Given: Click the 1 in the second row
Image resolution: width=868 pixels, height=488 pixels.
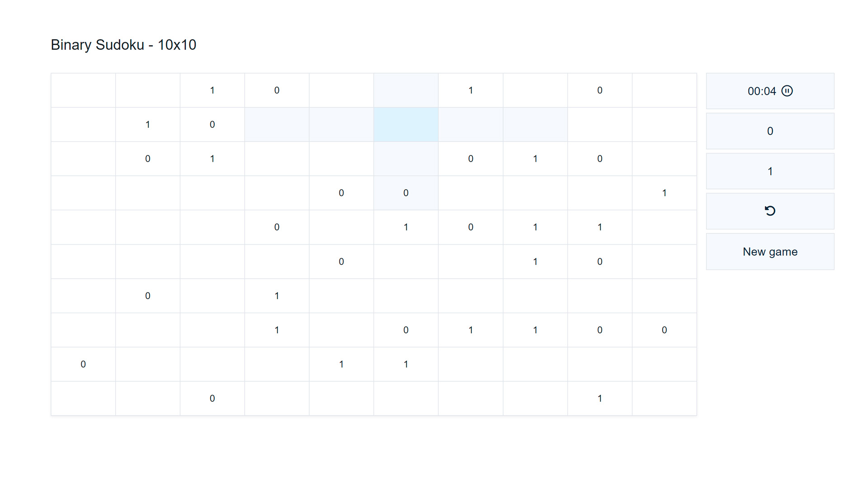Looking at the screenshot, I should pos(148,124).
